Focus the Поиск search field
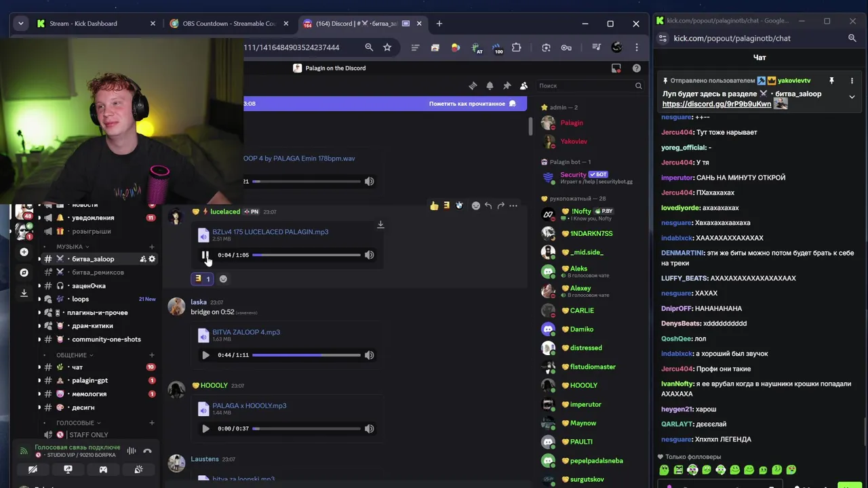Viewport: 868px width, 488px height. click(590, 85)
